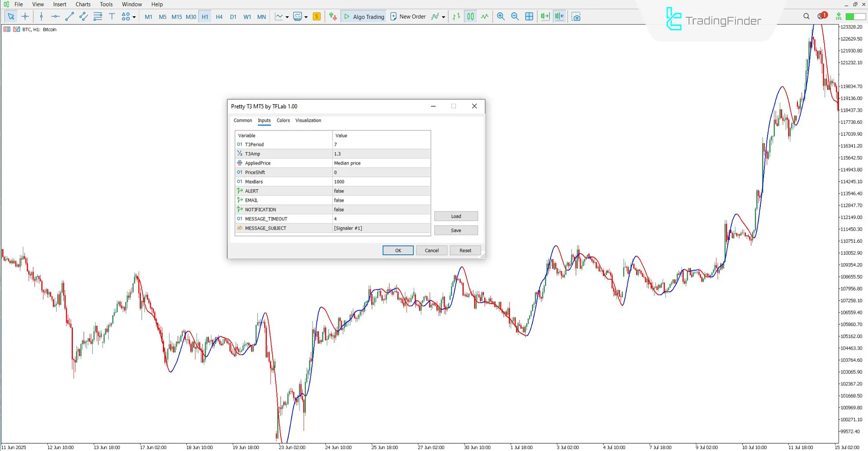Viewport: 868px width, 451px height.
Task: Open a trade with the New Order icon
Action: 408,16
